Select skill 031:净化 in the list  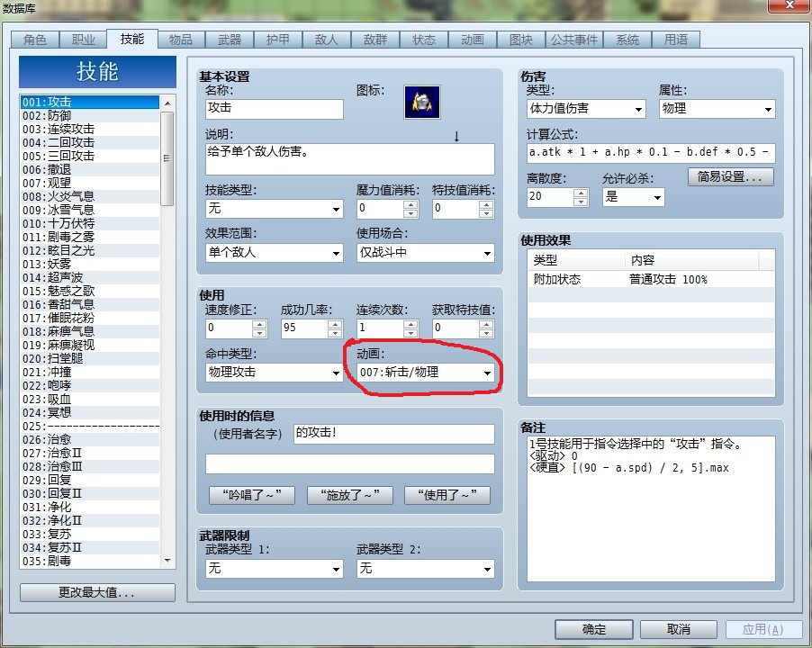click(x=90, y=508)
